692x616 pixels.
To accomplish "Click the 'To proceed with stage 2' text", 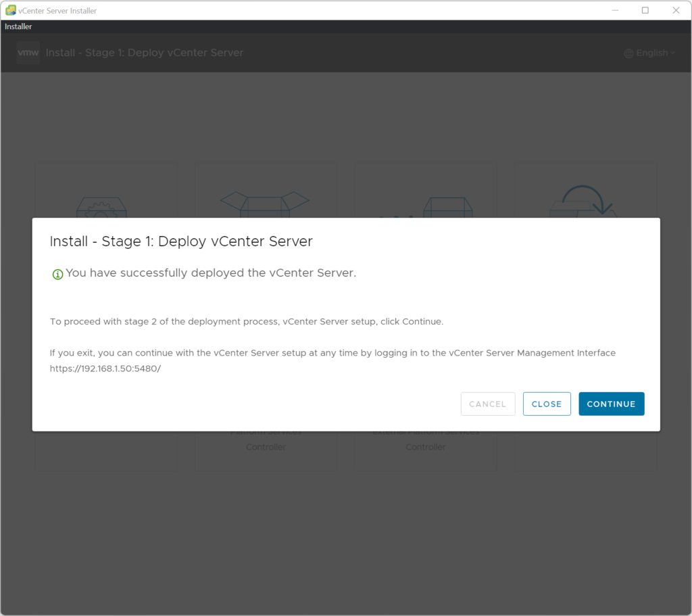I will pos(246,321).
